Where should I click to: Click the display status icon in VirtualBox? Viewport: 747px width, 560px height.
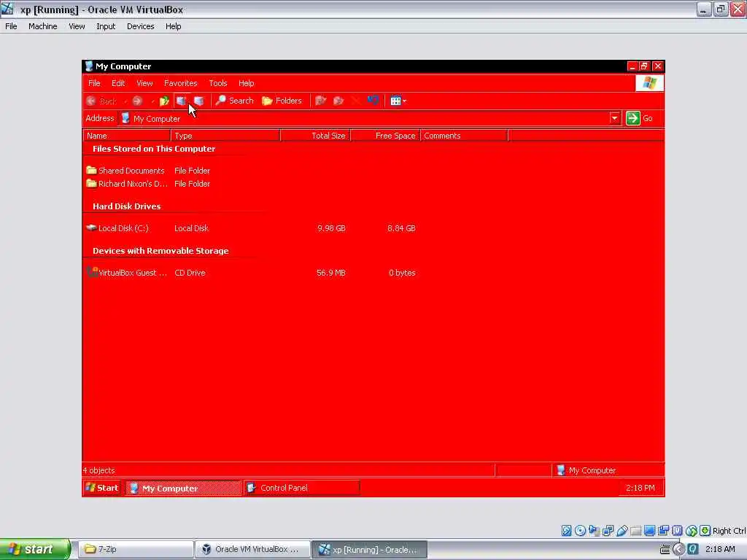[x=649, y=531]
